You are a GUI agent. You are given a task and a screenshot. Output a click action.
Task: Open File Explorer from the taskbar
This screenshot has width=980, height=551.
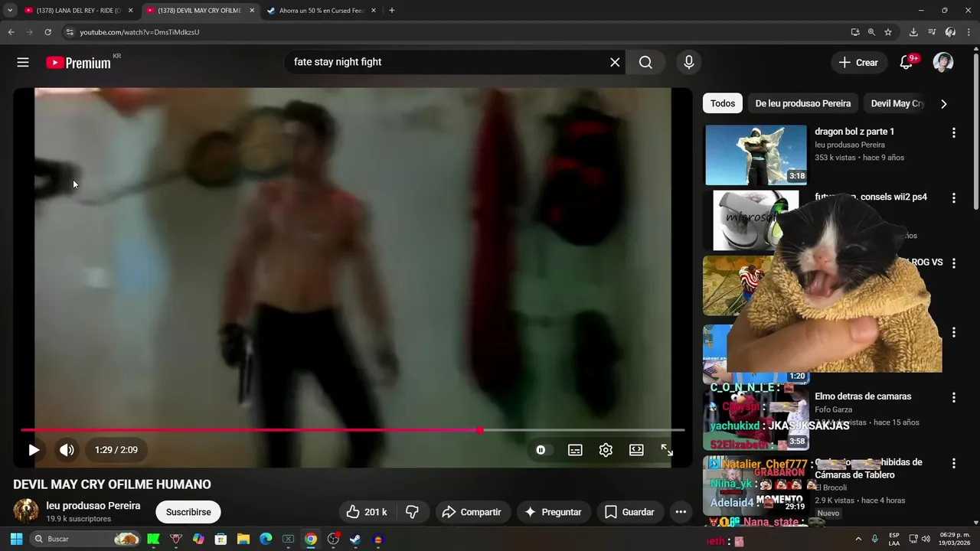243,539
